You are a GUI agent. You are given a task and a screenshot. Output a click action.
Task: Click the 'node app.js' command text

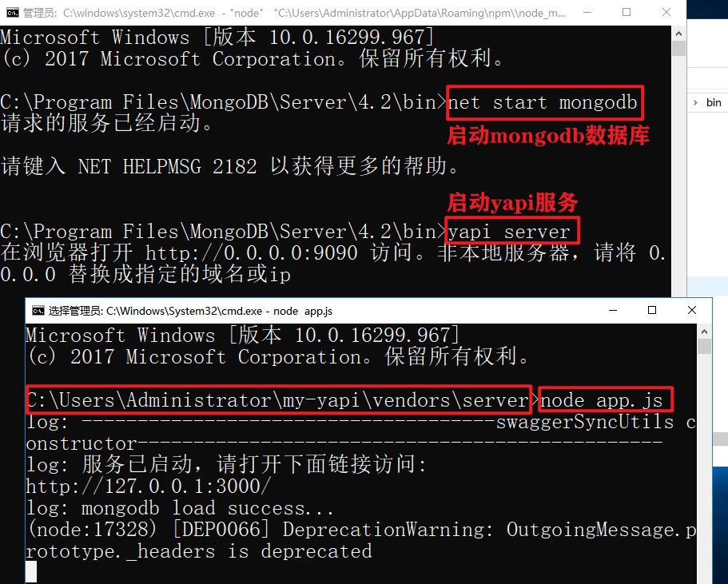[602, 399]
